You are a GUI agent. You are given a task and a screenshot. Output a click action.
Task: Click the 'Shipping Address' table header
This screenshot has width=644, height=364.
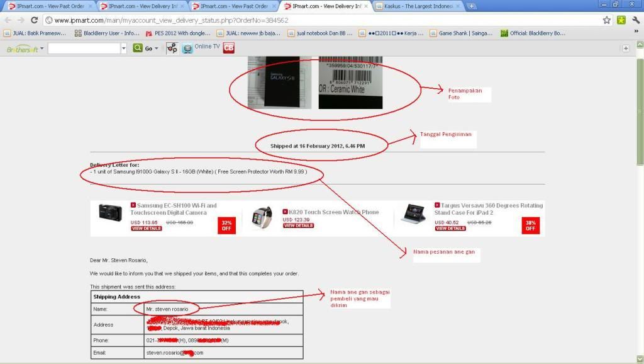pyautogui.click(x=197, y=297)
